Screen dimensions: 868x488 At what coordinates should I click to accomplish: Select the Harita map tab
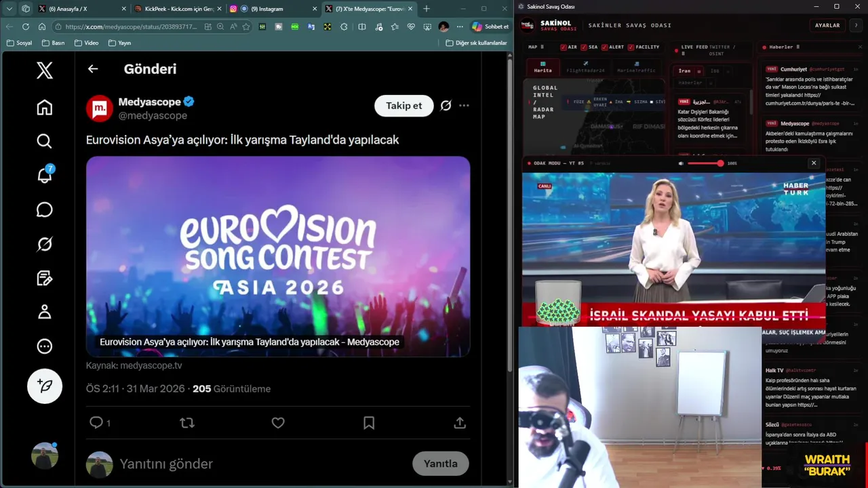542,67
